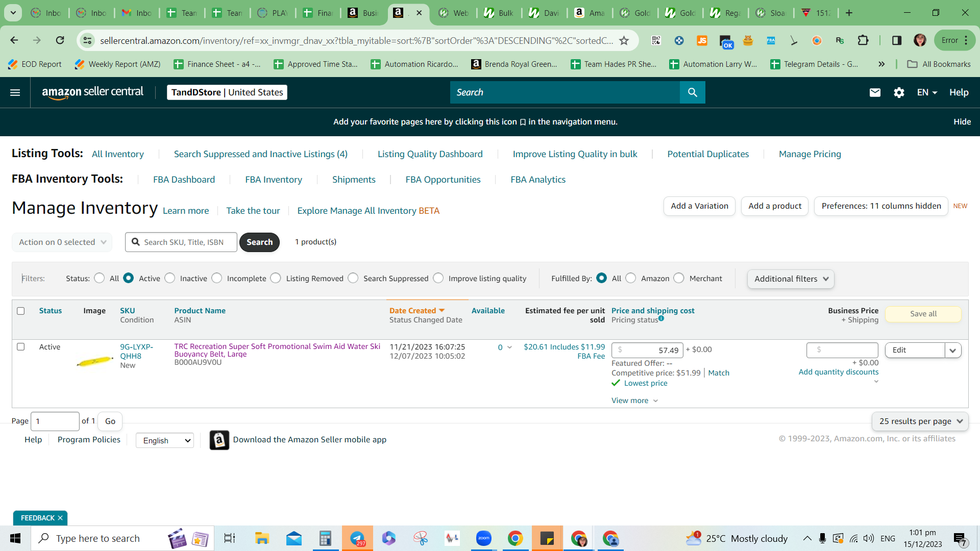Select the checkbox for SKU 9G-LYXP-QHH8

(20, 347)
